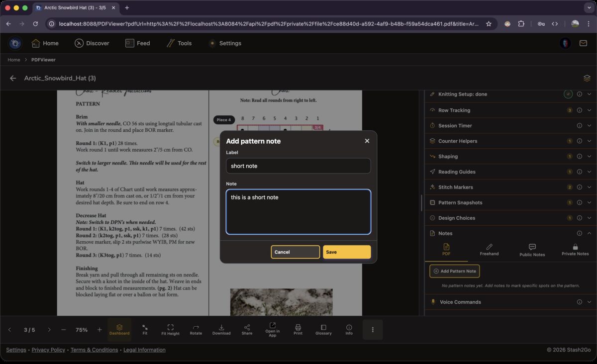Save the pattern note
The image size is (597, 364).
[347, 252]
